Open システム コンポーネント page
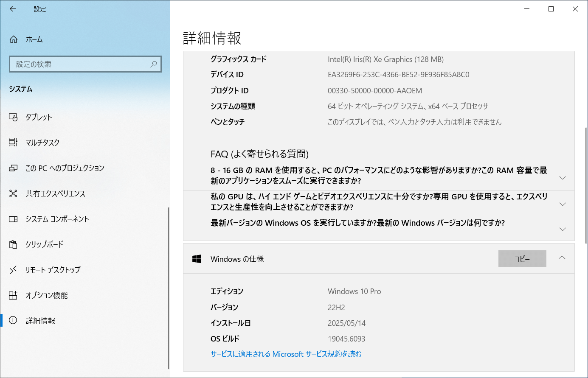 (x=84, y=219)
